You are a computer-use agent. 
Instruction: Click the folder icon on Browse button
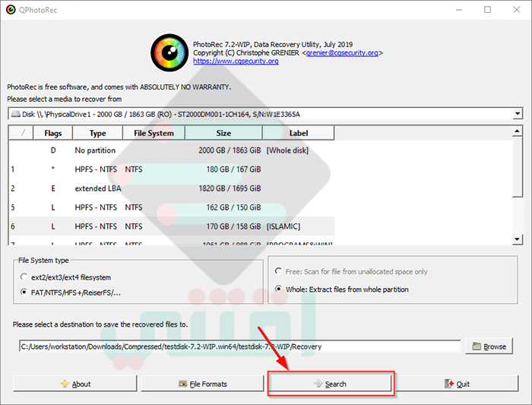click(x=477, y=346)
